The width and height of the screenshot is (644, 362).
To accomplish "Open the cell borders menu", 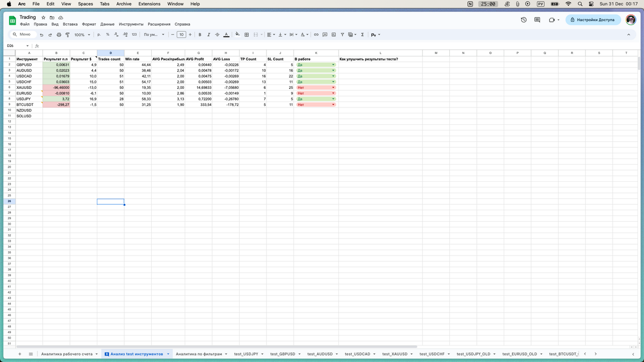I will [247, 35].
